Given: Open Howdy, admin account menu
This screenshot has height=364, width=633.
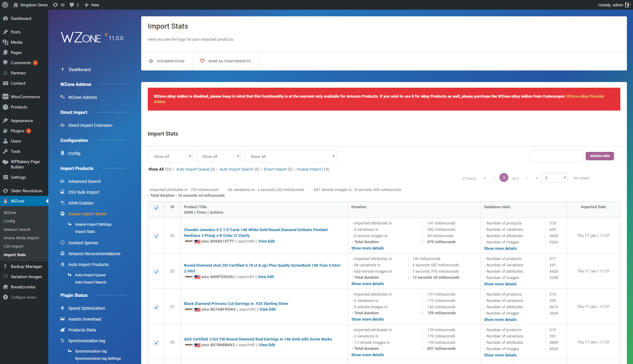Looking at the screenshot, I should [x=614, y=5].
